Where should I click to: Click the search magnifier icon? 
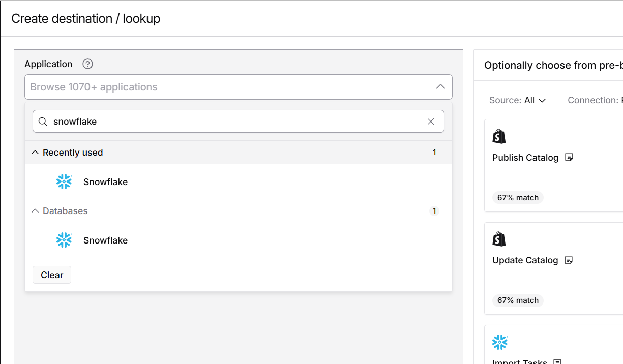[x=43, y=122]
